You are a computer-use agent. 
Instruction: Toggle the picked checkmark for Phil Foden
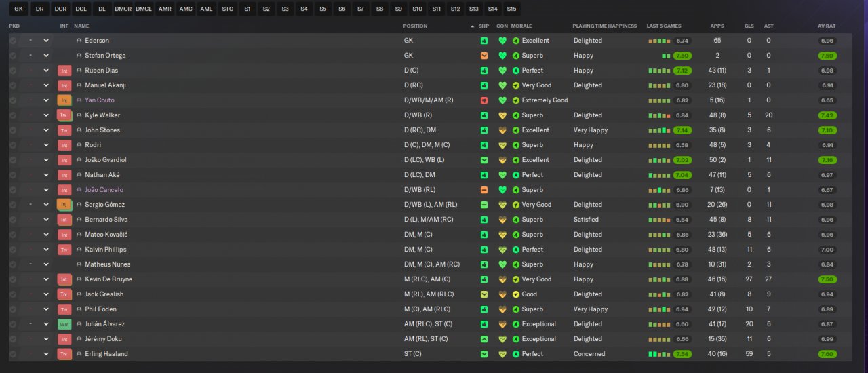[x=13, y=309]
